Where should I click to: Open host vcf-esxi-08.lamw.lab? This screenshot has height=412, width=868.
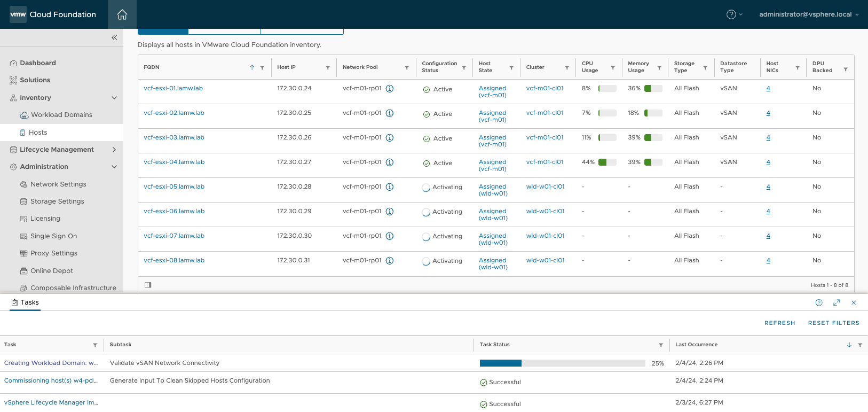(174, 261)
